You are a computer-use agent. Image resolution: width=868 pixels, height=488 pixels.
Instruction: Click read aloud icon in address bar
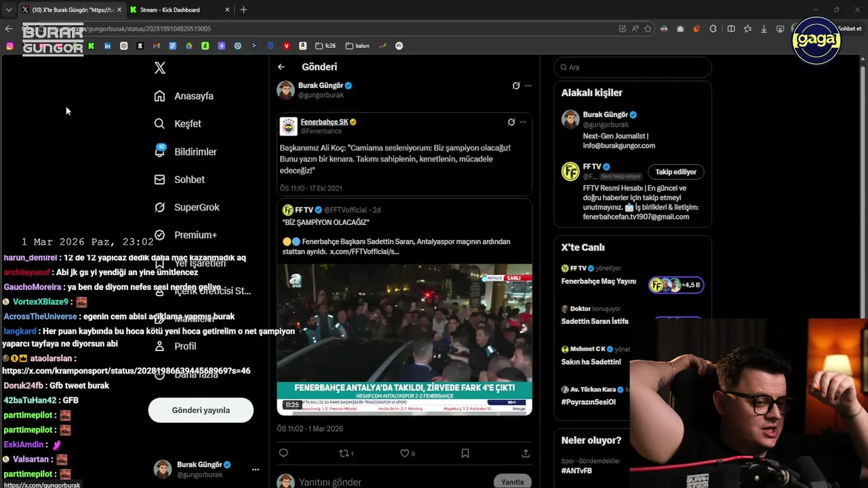[x=635, y=28]
